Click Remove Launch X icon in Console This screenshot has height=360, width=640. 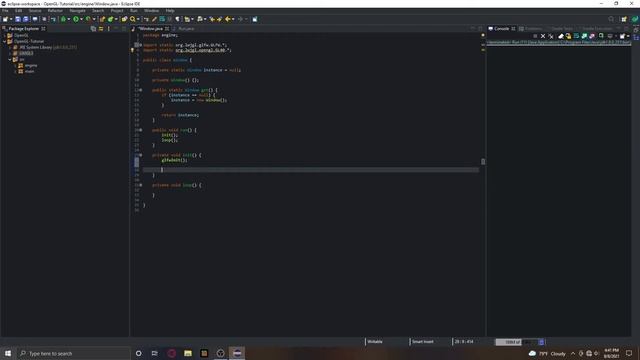543,36
